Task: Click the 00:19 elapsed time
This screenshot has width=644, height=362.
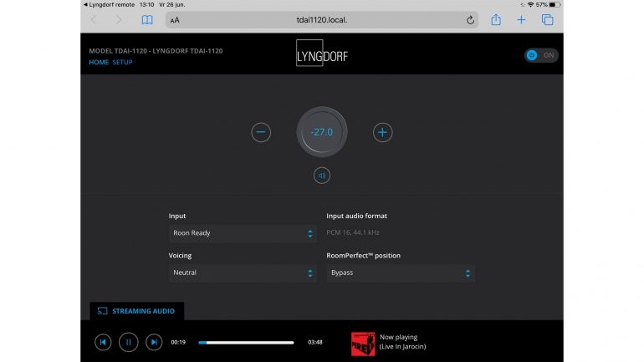Action: point(178,342)
